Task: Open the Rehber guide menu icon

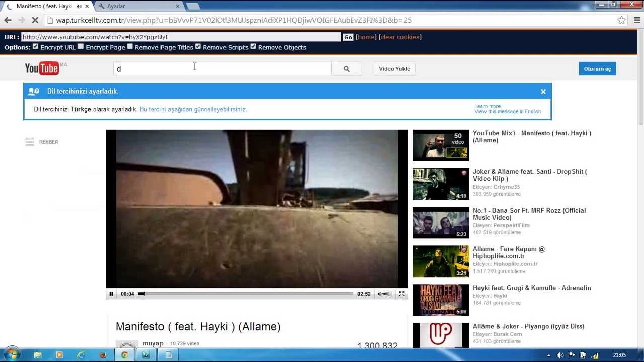Action: click(30, 142)
